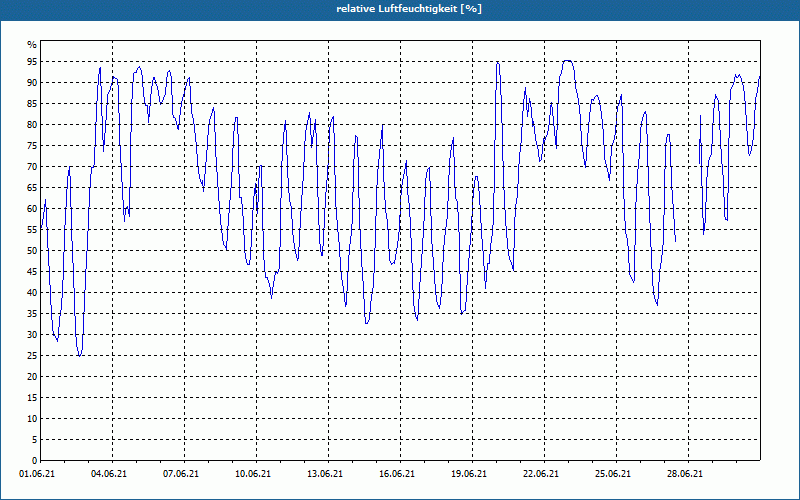Click the date label 13.06.21
Viewport: 800px width, 500px height.
(325, 474)
